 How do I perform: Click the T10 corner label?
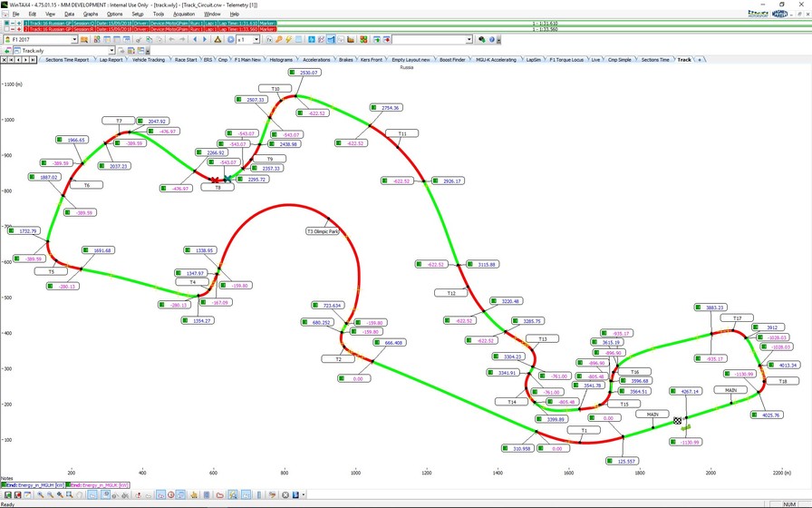click(x=275, y=89)
